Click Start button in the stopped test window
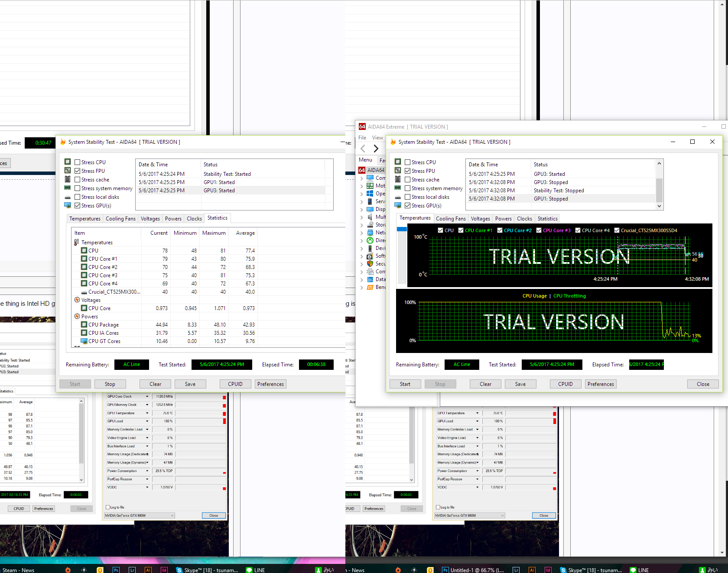Viewport: 728px width, 573px height. (x=405, y=384)
